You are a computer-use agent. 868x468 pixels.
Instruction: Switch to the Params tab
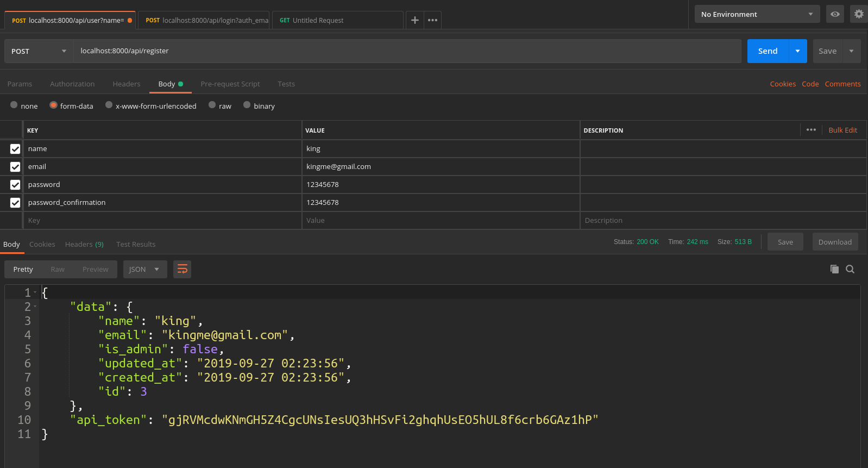click(20, 84)
